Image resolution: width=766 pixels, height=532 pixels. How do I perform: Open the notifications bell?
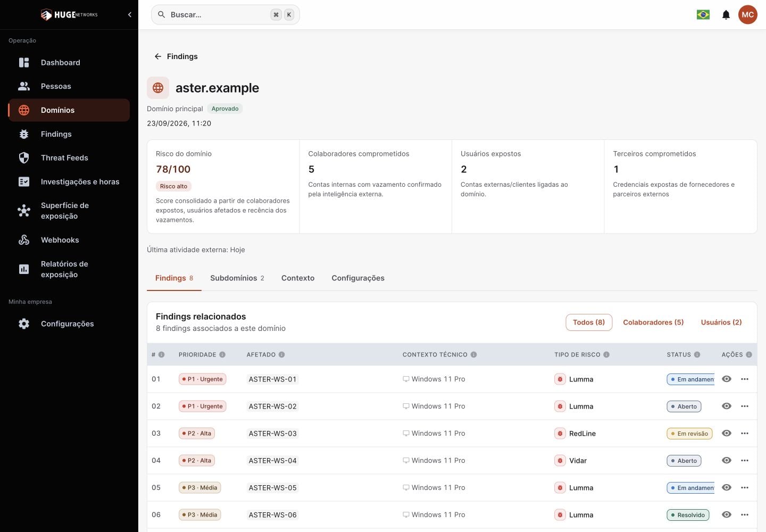726,15
